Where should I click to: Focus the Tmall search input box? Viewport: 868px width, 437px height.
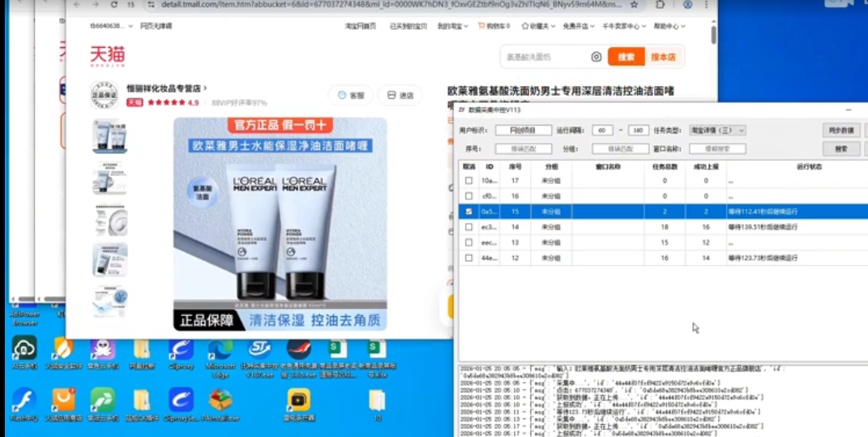tap(545, 57)
